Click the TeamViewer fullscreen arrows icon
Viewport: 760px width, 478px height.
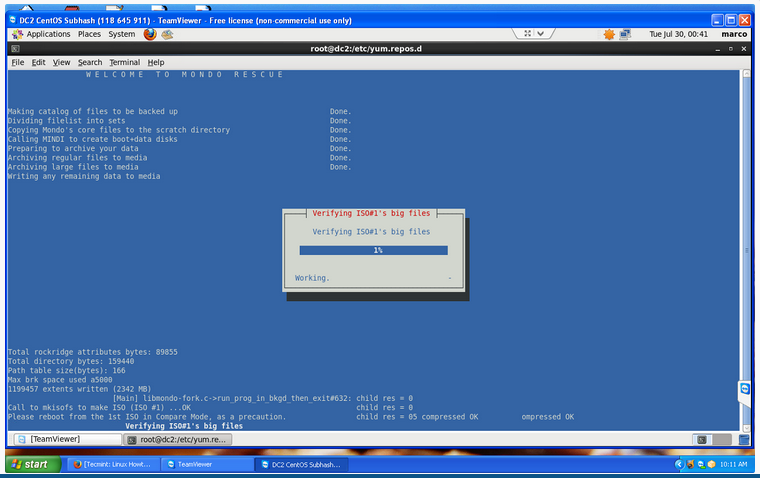click(x=527, y=33)
